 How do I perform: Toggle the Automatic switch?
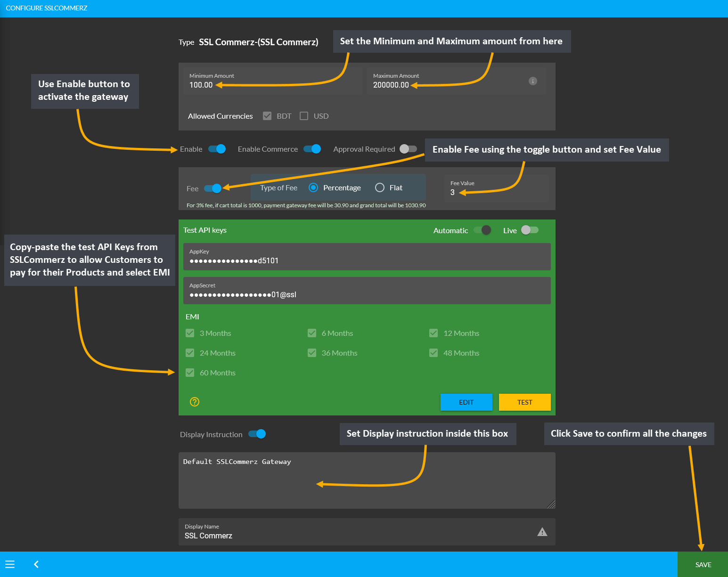point(483,230)
